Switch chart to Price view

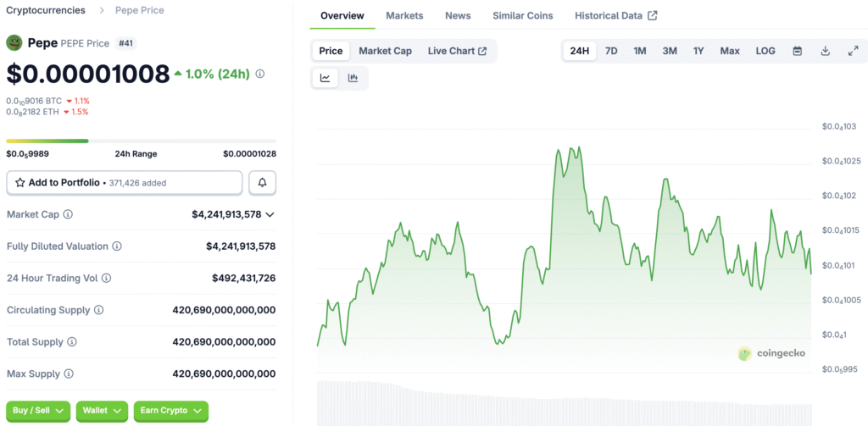click(x=331, y=51)
